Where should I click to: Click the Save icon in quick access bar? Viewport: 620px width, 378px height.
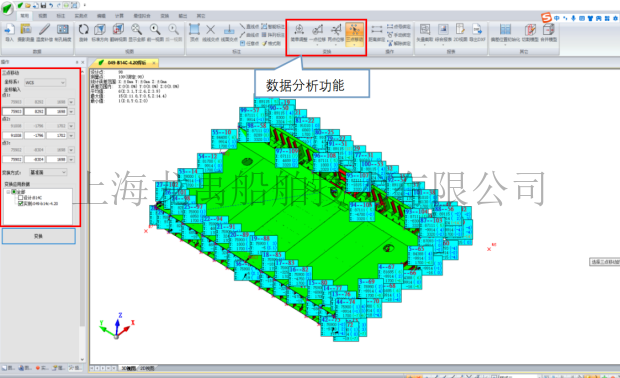coord(43,6)
